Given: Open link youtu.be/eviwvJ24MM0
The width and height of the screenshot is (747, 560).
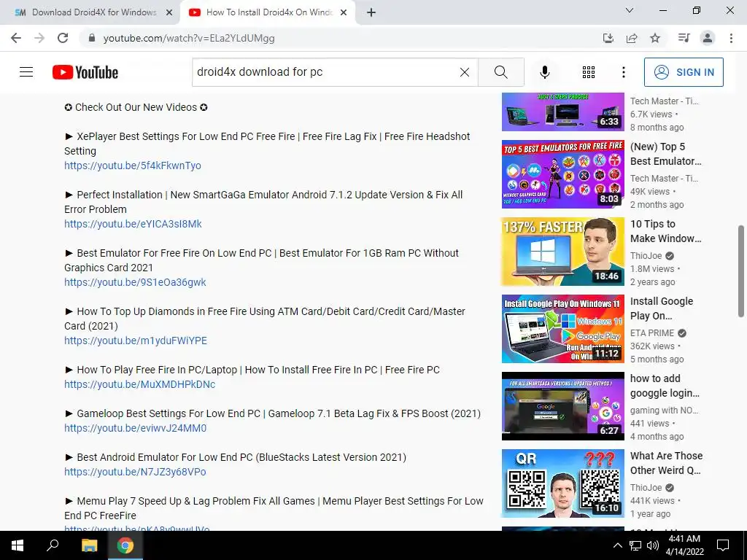Looking at the screenshot, I should [x=135, y=428].
